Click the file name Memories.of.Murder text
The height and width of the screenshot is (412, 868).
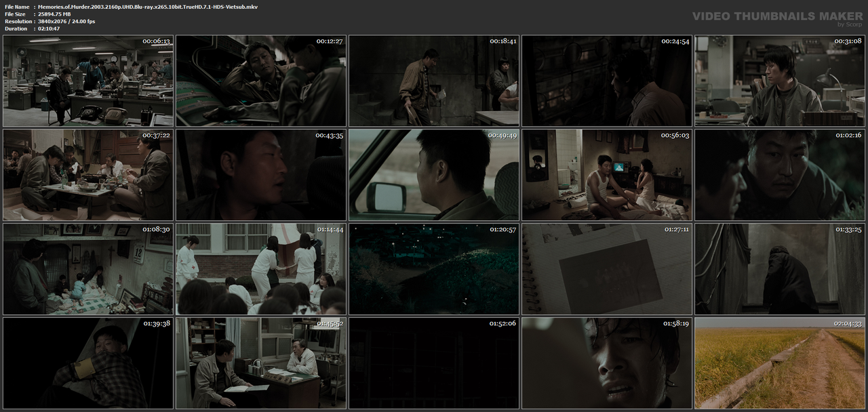coord(147,7)
